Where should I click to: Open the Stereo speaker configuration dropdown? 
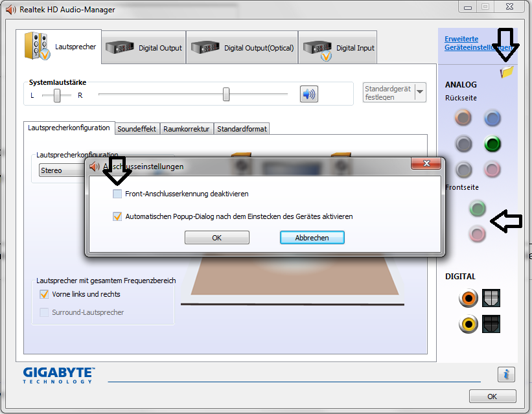[x=63, y=170]
